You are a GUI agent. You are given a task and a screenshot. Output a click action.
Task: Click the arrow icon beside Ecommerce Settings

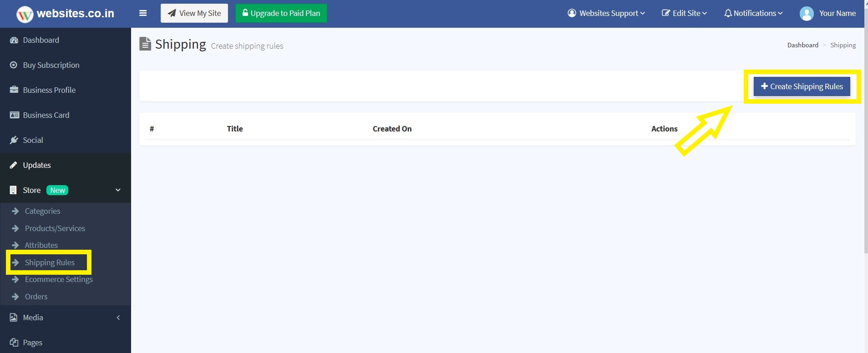click(15, 279)
